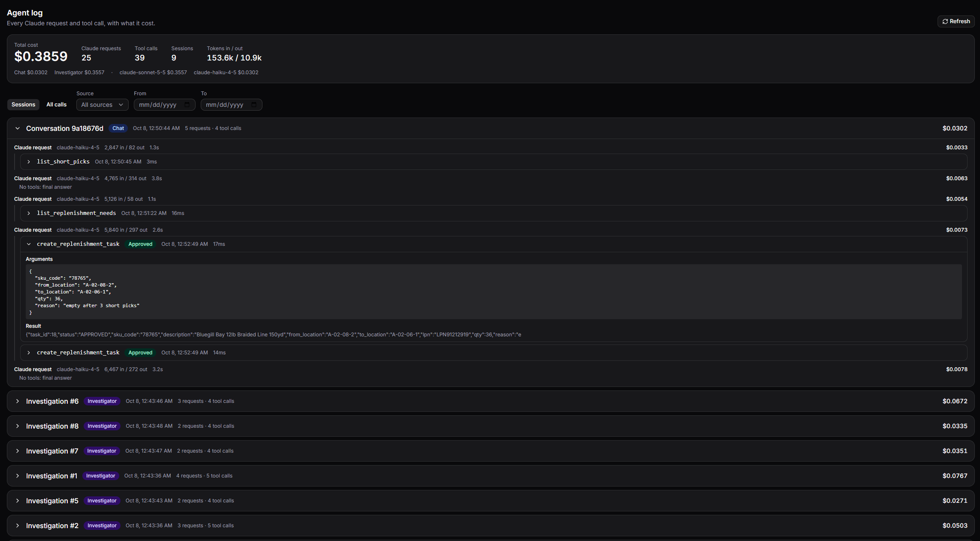The width and height of the screenshot is (980, 541).
Task: Expand Investigation #7 session
Action: [x=18, y=451]
